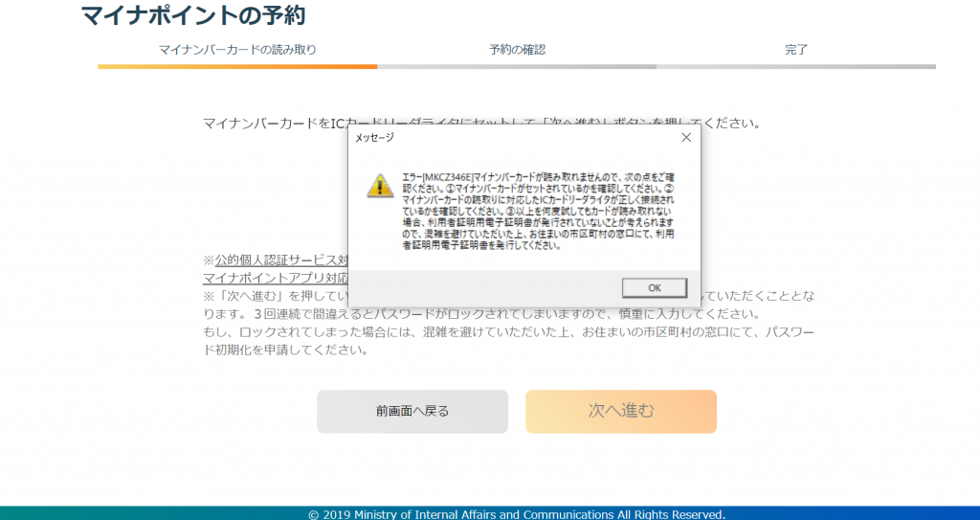Click the OK button in the message dialog
The image size is (980, 520).
click(x=654, y=287)
